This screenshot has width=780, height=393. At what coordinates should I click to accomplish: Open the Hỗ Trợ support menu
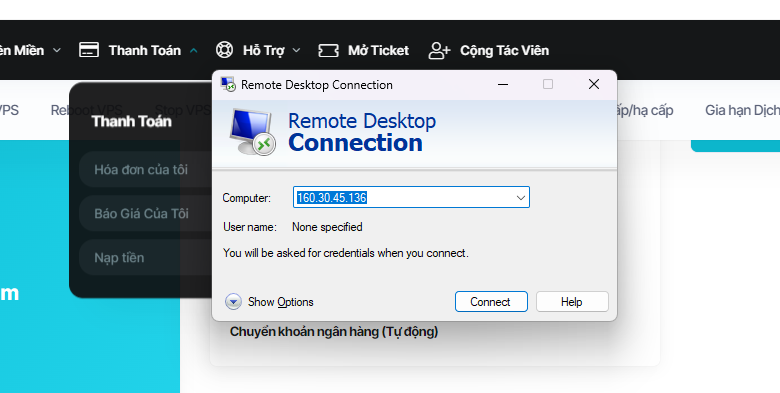click(264, 50)
